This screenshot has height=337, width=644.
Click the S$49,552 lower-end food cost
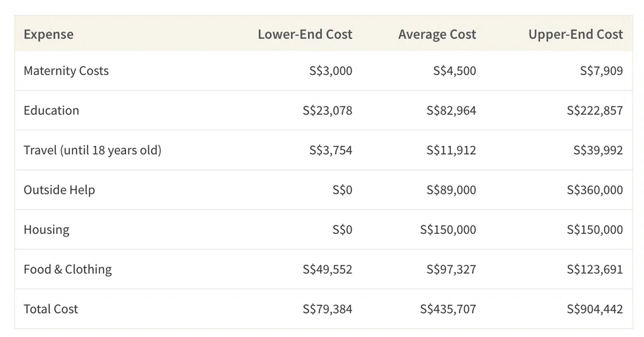point(327,269)
